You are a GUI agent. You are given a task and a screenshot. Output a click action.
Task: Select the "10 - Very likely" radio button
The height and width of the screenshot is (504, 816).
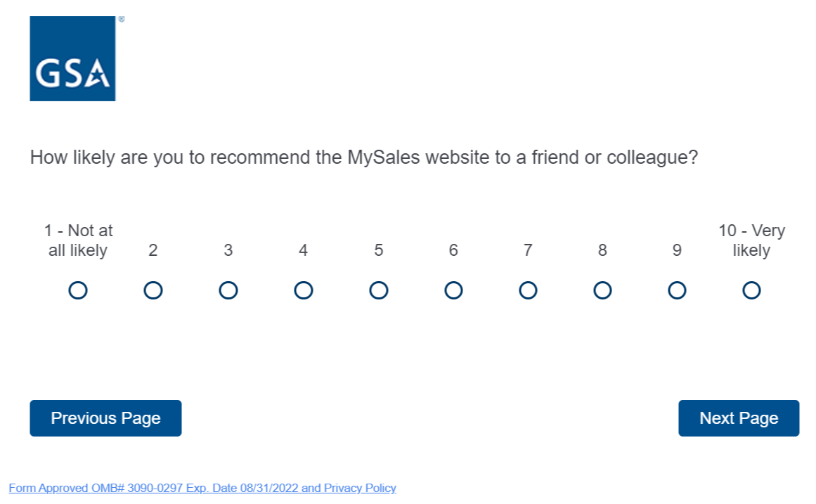751,290
